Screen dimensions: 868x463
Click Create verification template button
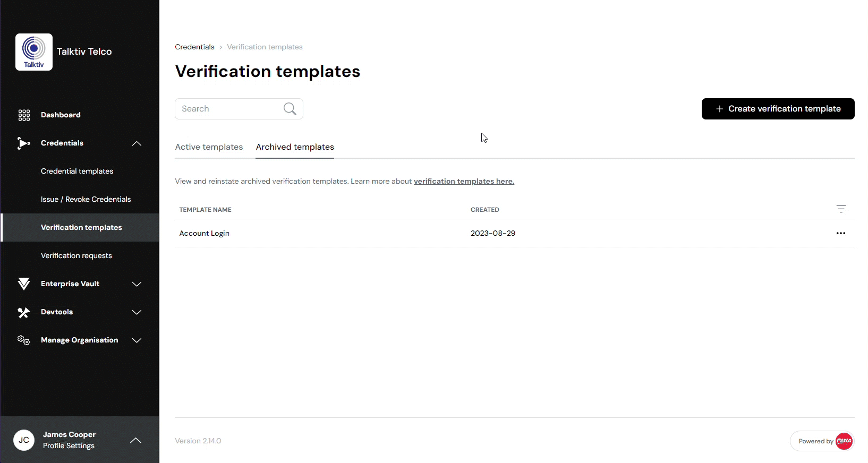778,109
